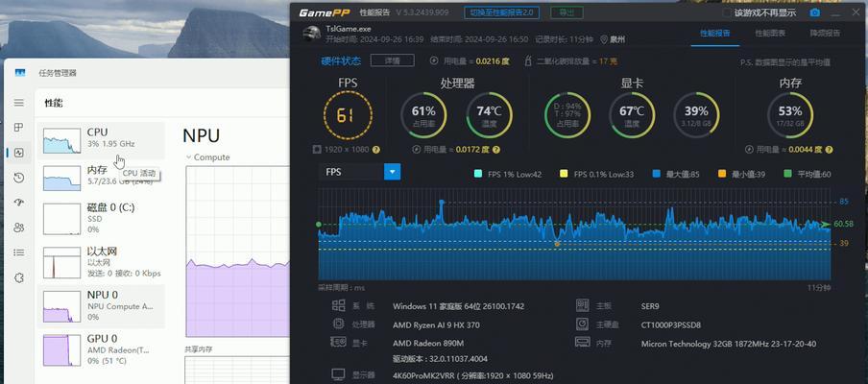Click Windows 11 家庭版 64位 system text

point(458,306)
